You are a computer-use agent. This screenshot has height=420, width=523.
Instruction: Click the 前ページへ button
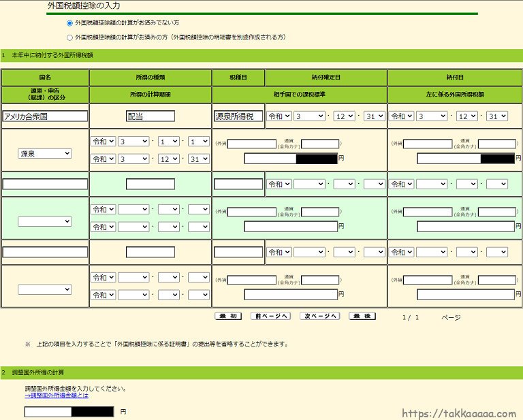pyautogui.click(x=270, y=316)
